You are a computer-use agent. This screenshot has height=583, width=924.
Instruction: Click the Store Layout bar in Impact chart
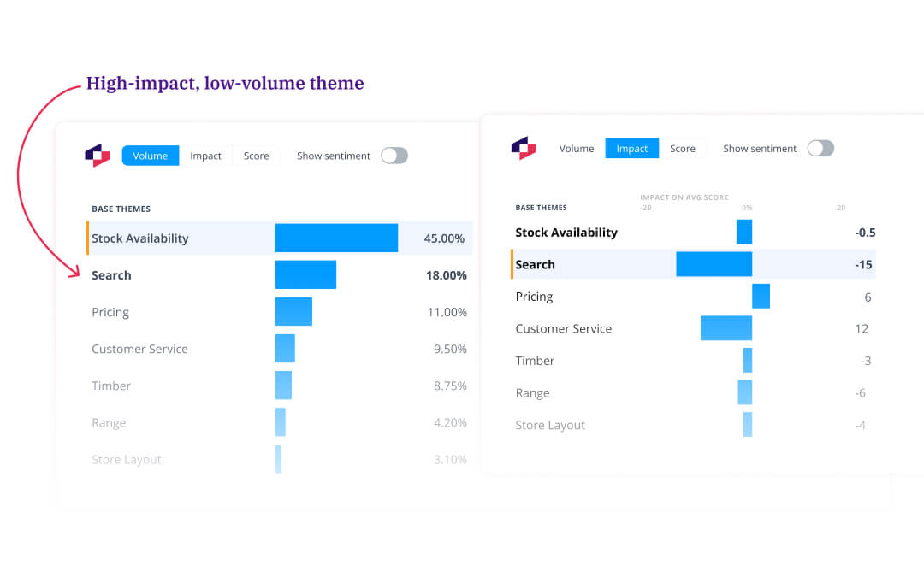(x=748, y=424)
